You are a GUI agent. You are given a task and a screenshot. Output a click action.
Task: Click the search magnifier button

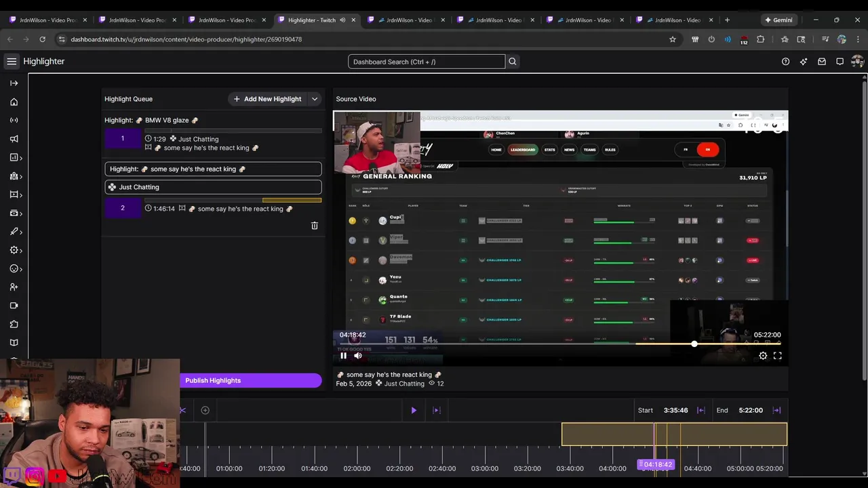[x=513, y=62]
